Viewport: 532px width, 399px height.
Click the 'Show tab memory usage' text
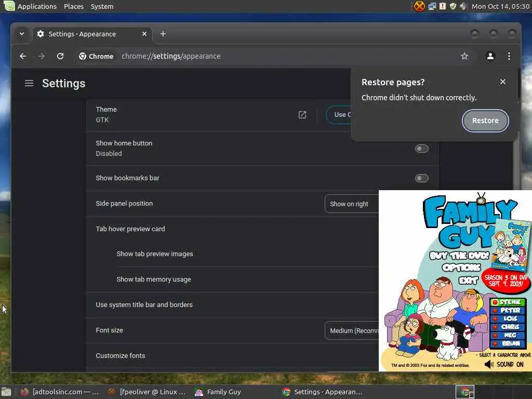pyautogui.click(x=154, y=279)
